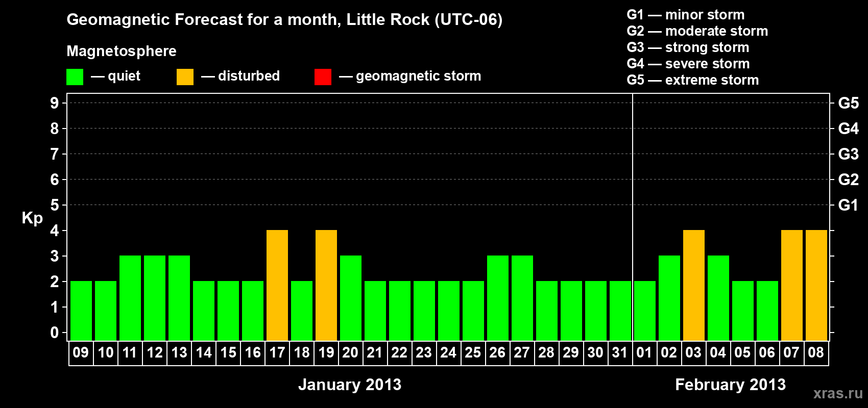Click the green bar for January 09
Viewport: 868px width, 408px height.
point(81,311)
